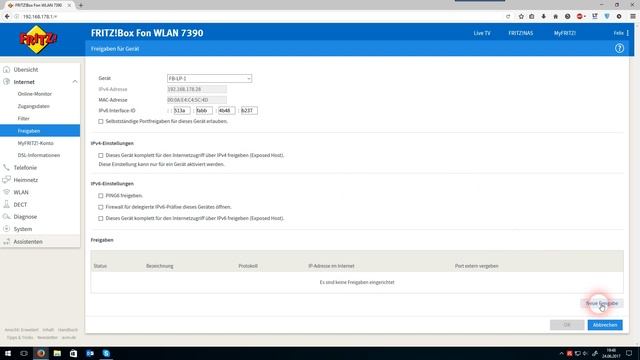Click the taskbar clock and date
The height and width of the screenshot is (360, 640).
[x=611, y=353]
